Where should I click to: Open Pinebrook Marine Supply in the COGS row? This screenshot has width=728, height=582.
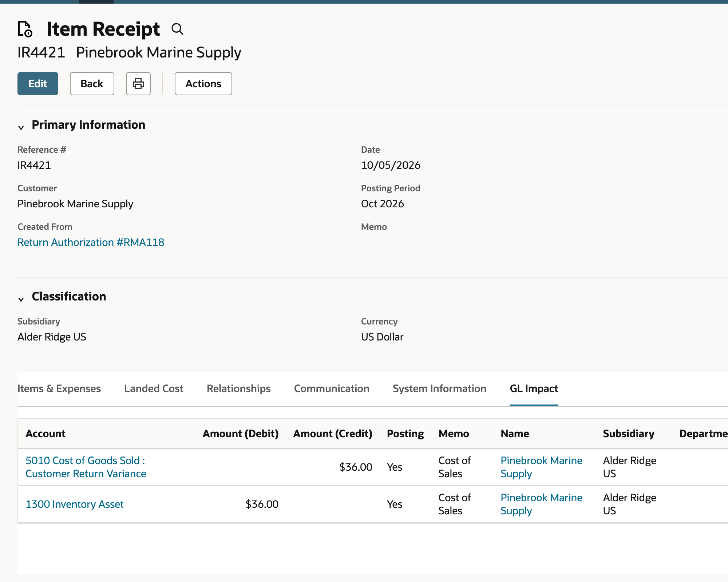point(541,467)
